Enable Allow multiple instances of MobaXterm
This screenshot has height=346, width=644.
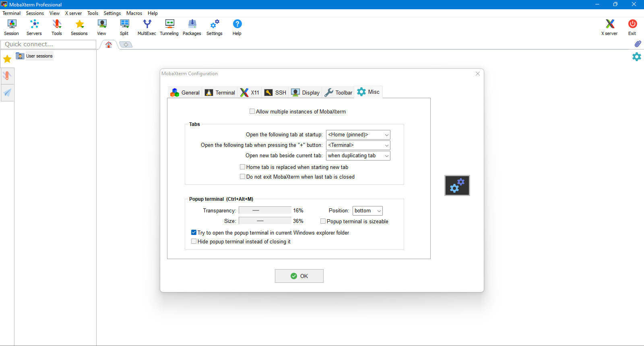(252, 111)
